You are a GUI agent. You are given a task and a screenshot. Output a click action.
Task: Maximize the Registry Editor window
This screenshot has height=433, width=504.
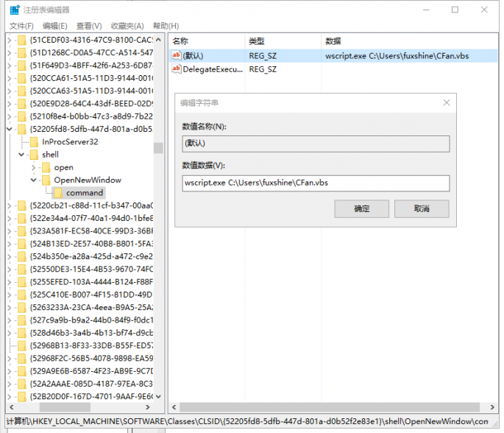(x=455, y=10)
